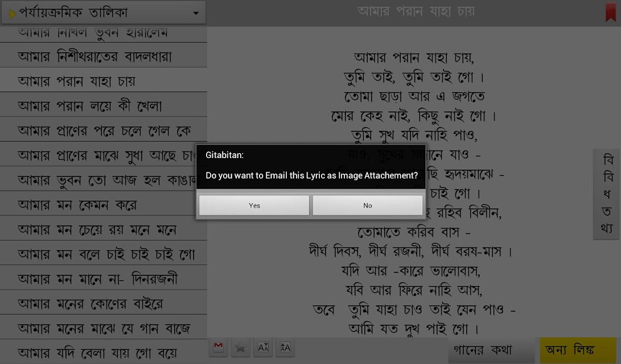
Task: Confirm with the Yes button in dialog
Action: [254, 205]
